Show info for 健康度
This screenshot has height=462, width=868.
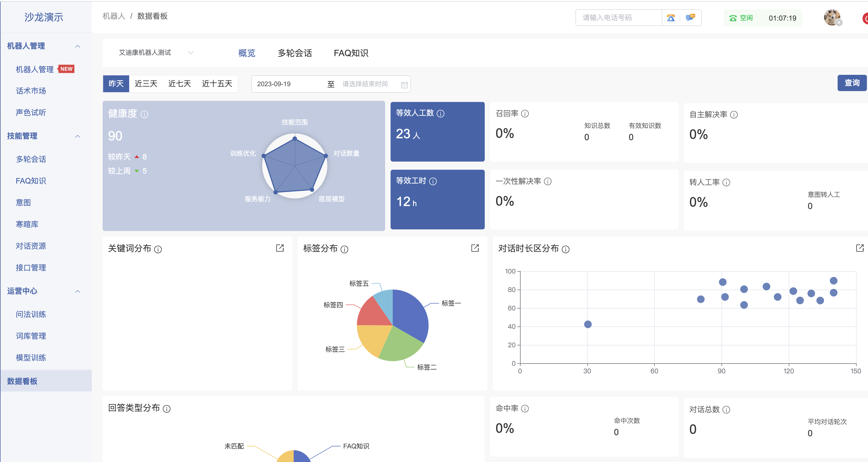coord(144,115)
